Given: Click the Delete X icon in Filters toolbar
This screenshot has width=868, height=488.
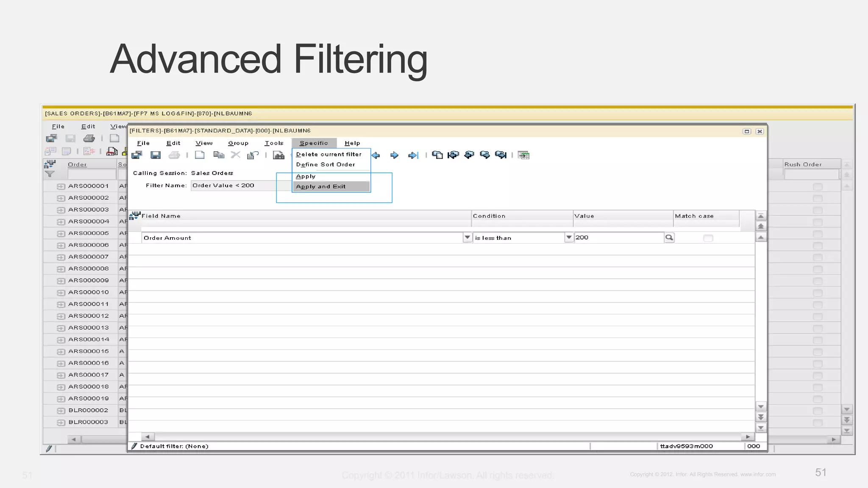Looking at the screenshot, I should click(x=235, y=155).
